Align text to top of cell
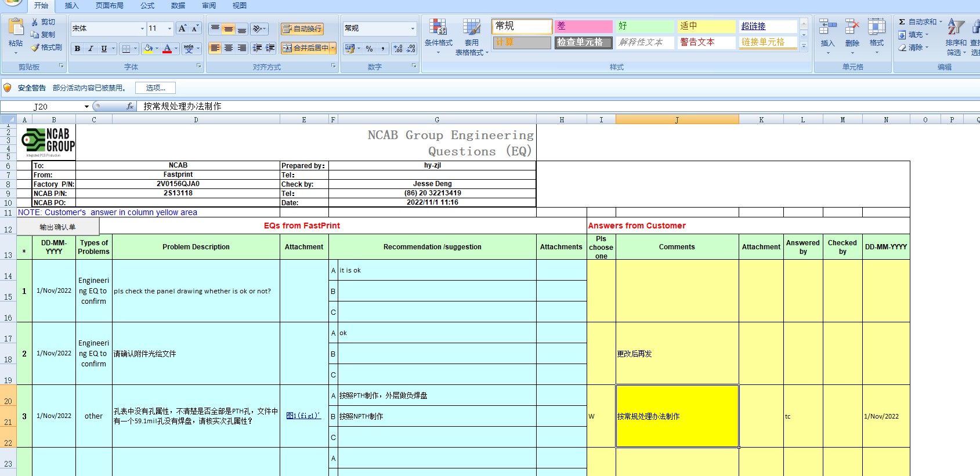The image size is (980, 476). coord(215,28)
